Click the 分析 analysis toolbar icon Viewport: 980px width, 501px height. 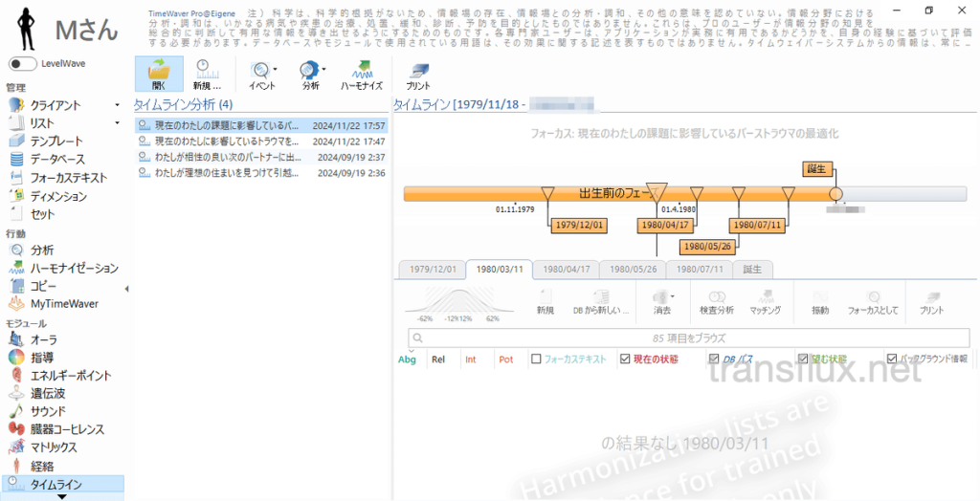310,75
